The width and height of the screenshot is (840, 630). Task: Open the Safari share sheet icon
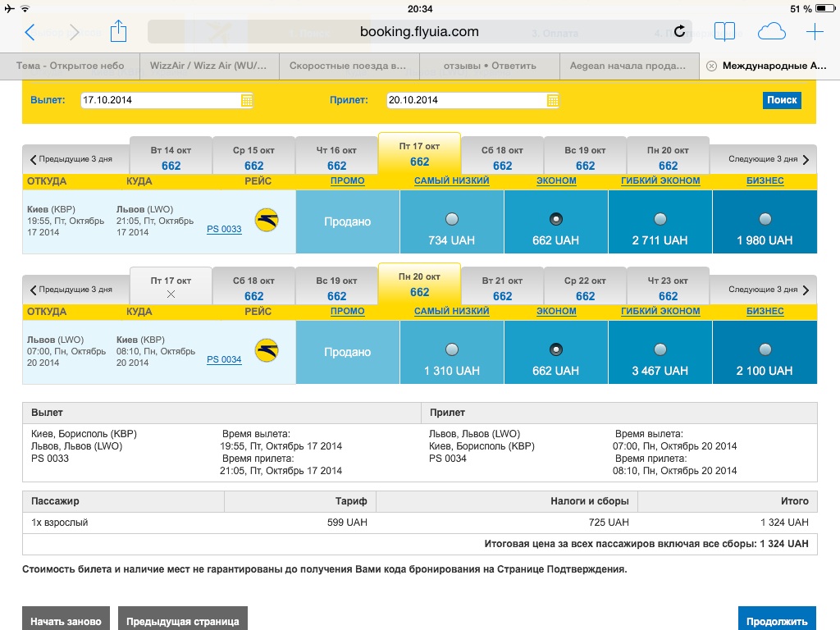tap(118, 32)
